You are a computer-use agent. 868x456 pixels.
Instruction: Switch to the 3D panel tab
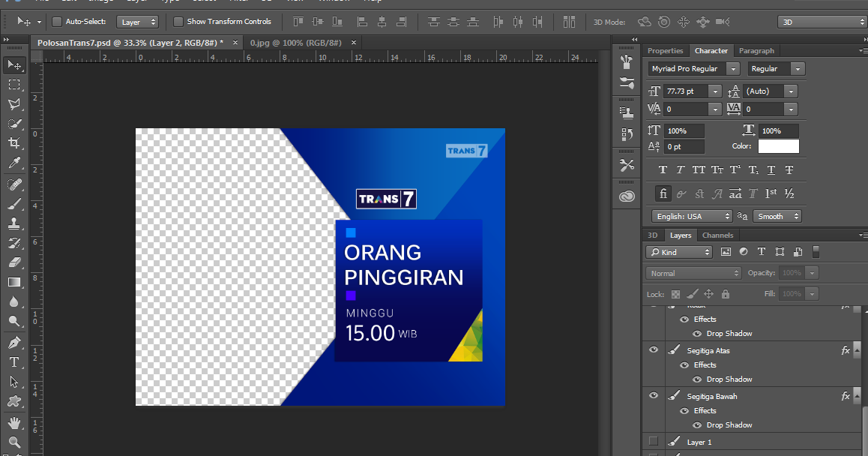pyautogui.click(x=653, y=235)
